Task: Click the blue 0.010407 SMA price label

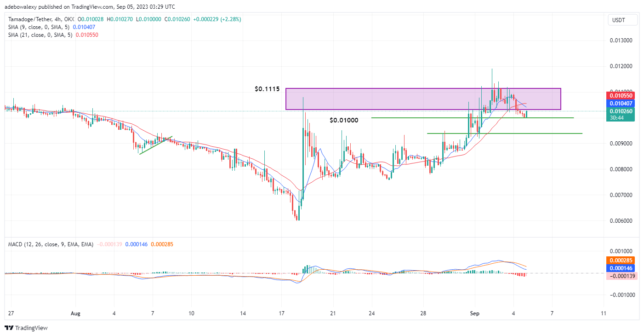Action: (621, 104)
